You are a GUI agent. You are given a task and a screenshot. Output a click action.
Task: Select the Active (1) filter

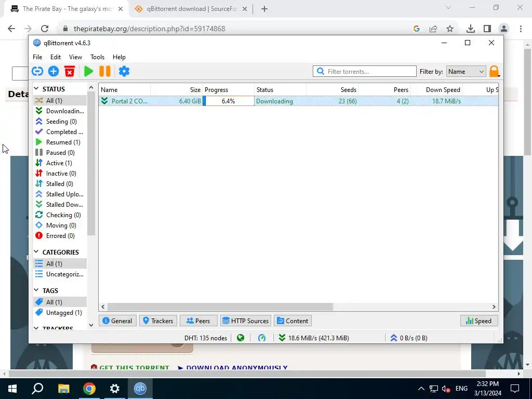(60, 163)
